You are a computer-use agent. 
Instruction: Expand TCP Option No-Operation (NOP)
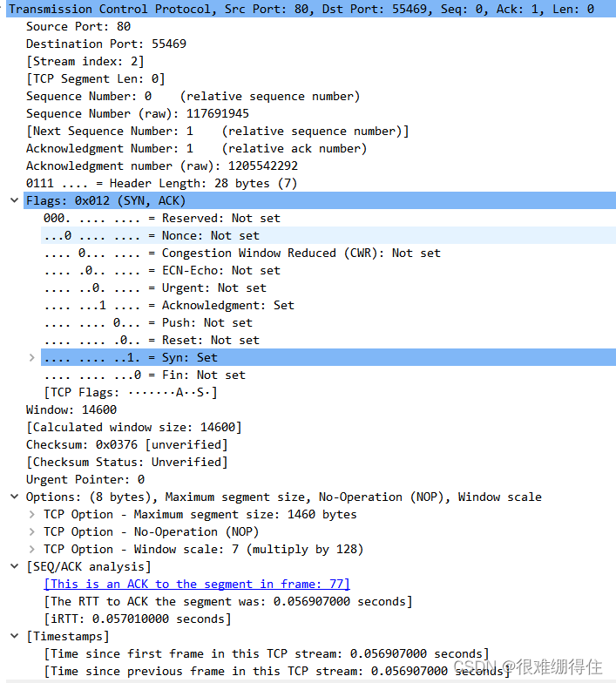[x=31, y=531]
